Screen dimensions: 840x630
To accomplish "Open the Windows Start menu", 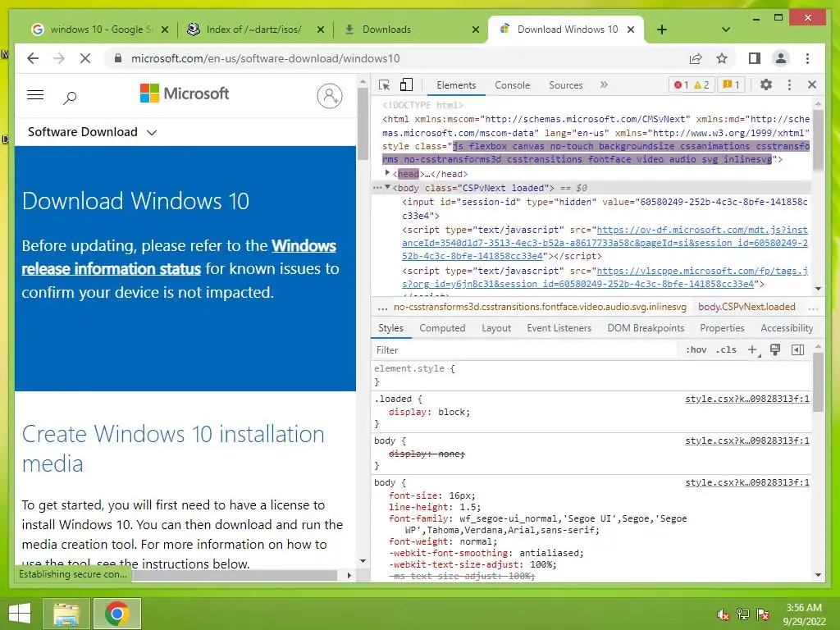I will click(20, 614).
